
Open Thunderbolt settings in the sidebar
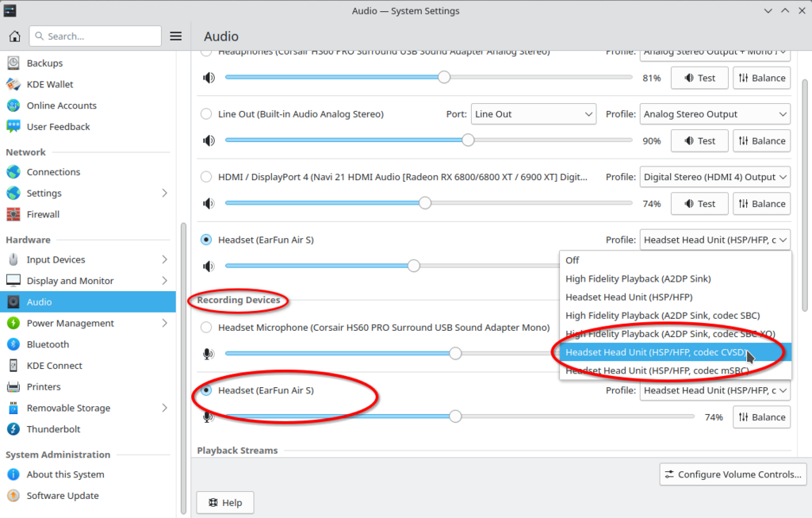click(x=53, y=429)
